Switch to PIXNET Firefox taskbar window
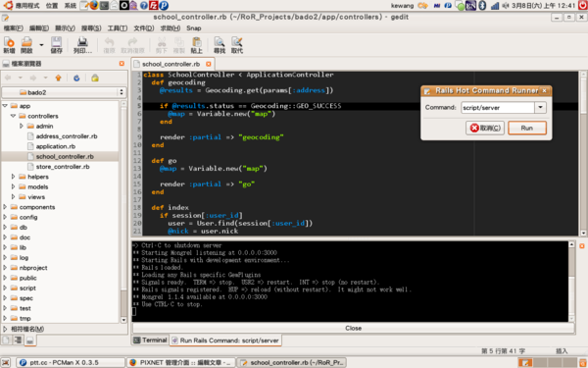 coord(180,363)
